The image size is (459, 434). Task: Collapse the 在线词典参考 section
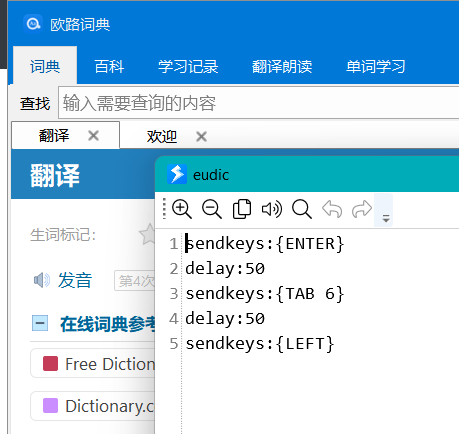pos(40,323)
